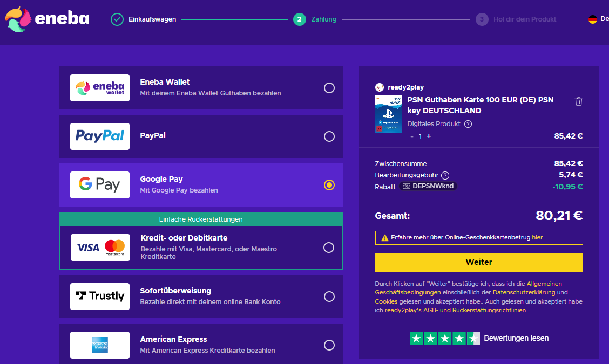This screenshot has height=364, width=609.
Task: Open the Datenschutzerklärung link
Action: pos(524,293)
